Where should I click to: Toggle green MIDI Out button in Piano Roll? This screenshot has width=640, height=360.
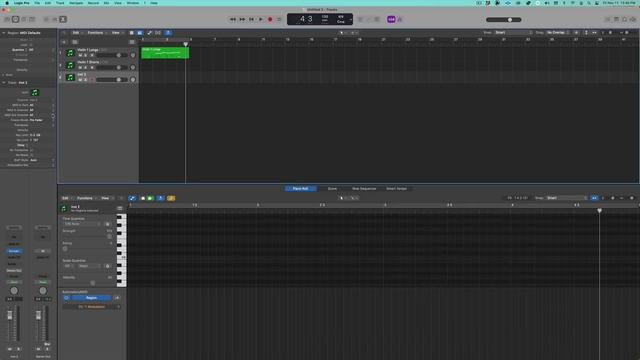(x=151, y=198)
